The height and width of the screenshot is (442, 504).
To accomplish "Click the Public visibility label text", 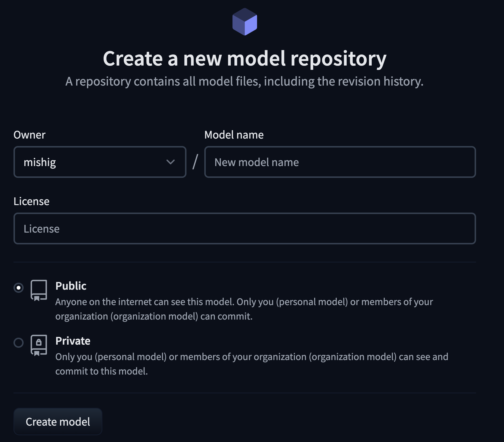I will [x=71, y=286].
